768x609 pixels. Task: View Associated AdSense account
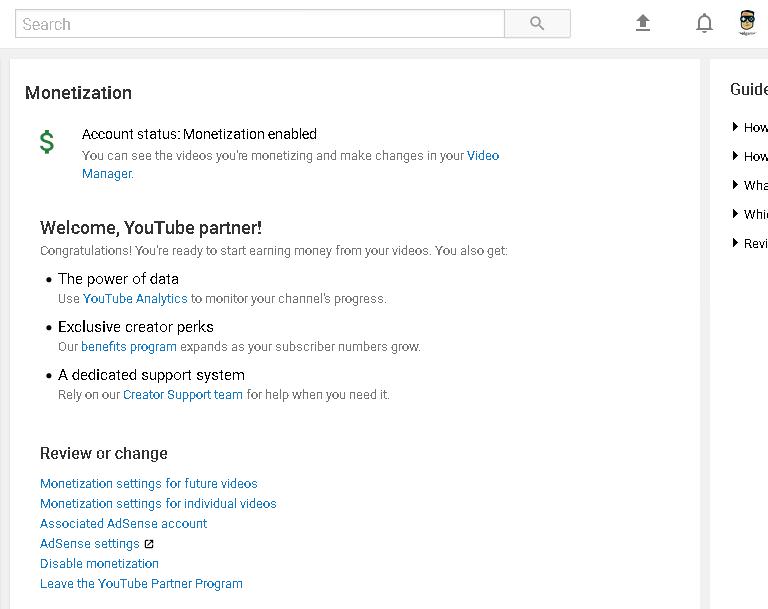pos(123,524)
